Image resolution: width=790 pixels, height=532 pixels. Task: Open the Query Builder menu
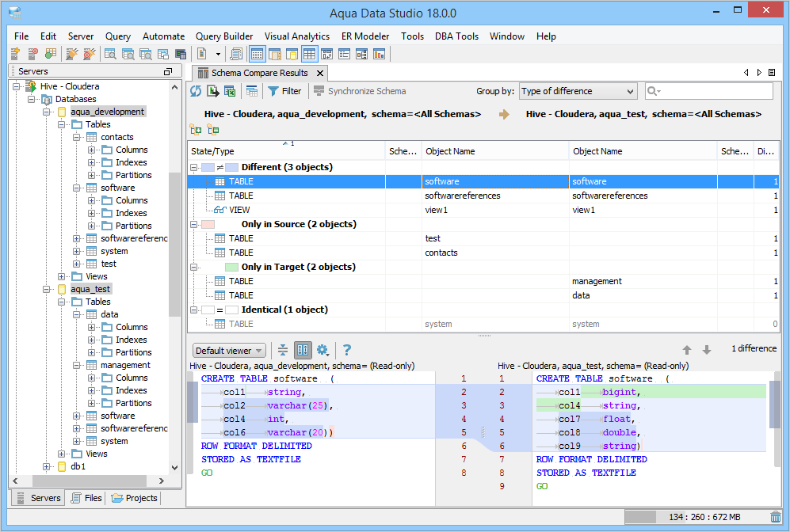224,36
